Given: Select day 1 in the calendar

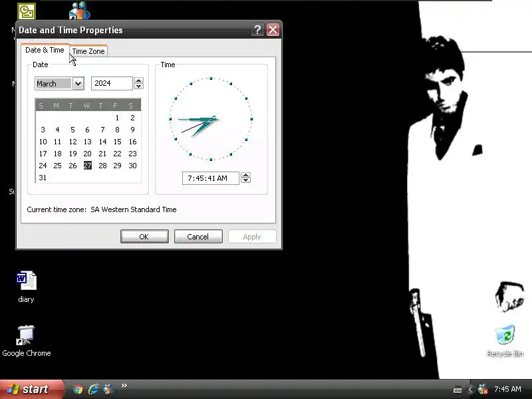Looking at the screenshot, I should point(117,118).
